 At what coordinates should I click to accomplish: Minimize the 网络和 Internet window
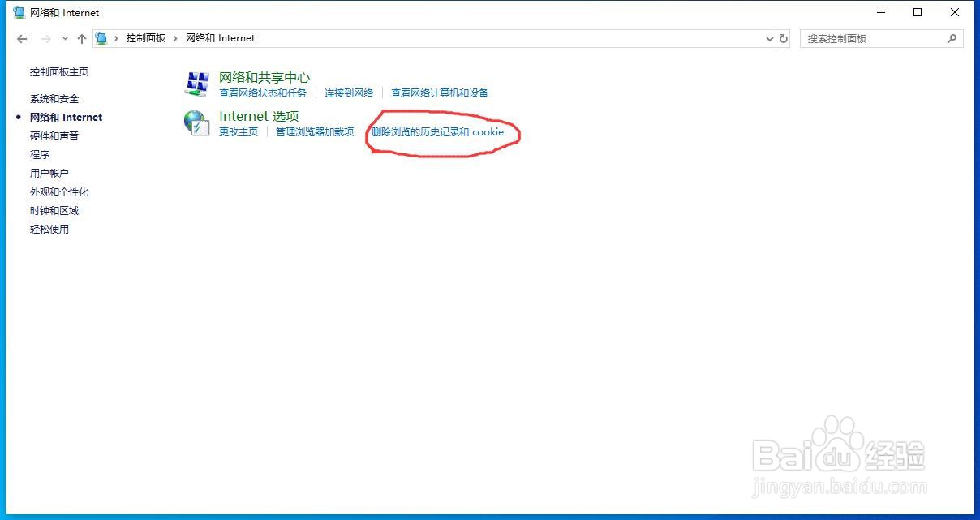[880, 13]
